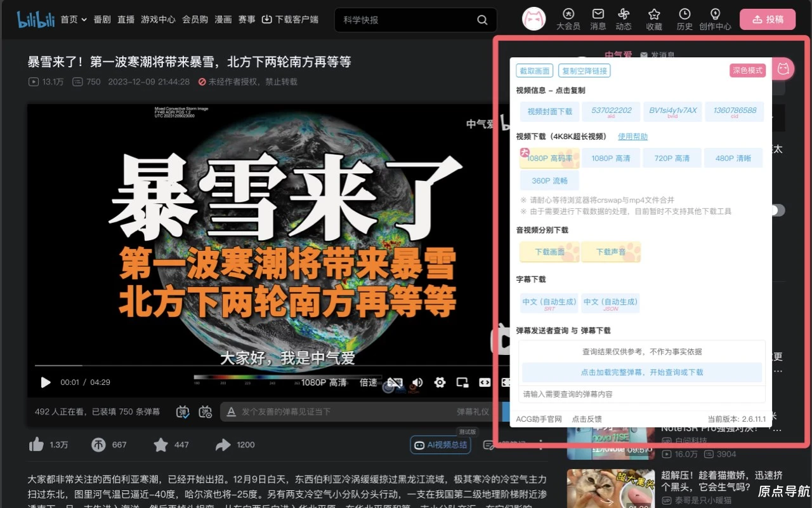Open 使用帮助 help link
The image size is (812, 508).
(x=632, y=137)
